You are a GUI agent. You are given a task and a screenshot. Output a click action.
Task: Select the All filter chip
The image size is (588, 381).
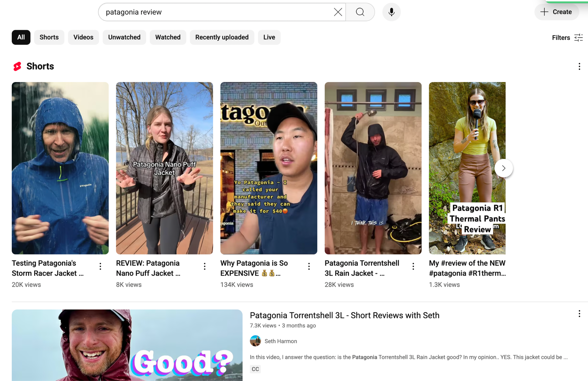(21, 37)
